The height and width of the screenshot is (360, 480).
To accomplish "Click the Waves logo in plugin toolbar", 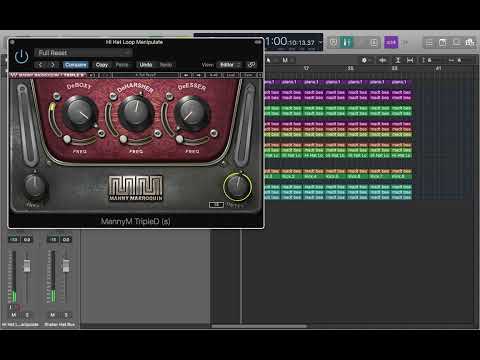I will 14,75.
